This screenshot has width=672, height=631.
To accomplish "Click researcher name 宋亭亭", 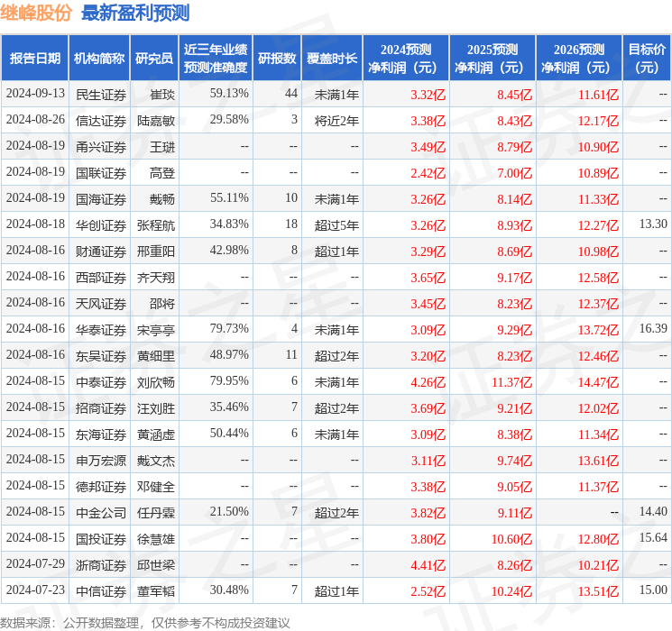I will pyautogui.click(x=156, y=329).
